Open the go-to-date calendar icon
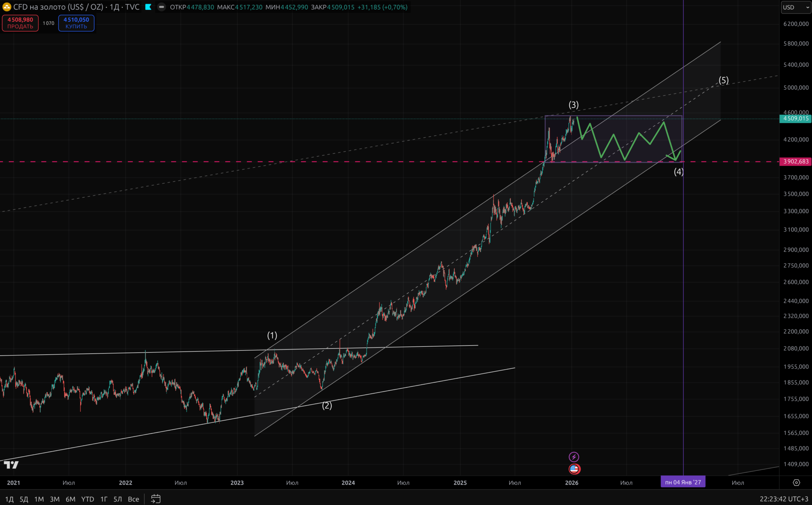Screen dimensions: 812x505 point(156,499)
